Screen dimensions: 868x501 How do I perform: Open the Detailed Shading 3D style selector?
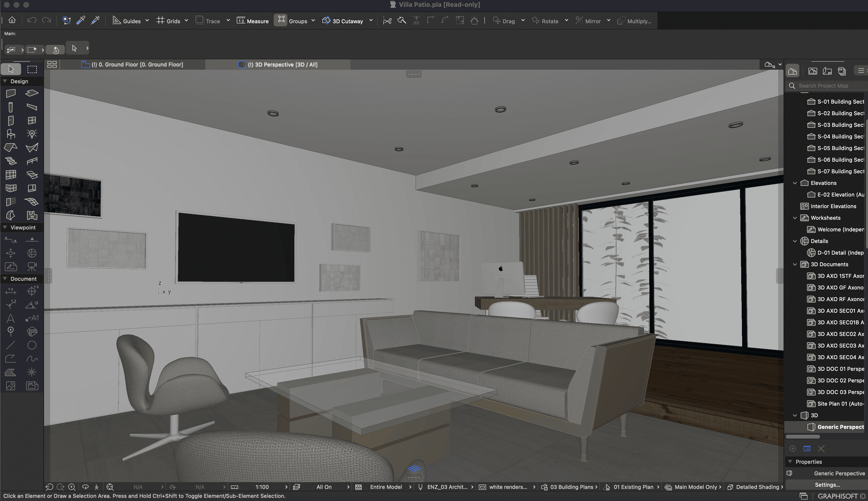coord(756,487)
